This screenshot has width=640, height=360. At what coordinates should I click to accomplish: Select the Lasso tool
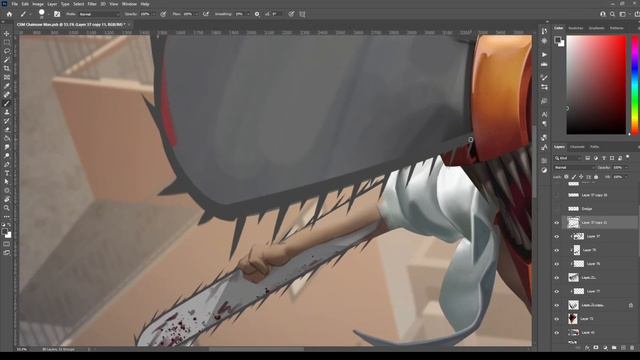point(7,51)
